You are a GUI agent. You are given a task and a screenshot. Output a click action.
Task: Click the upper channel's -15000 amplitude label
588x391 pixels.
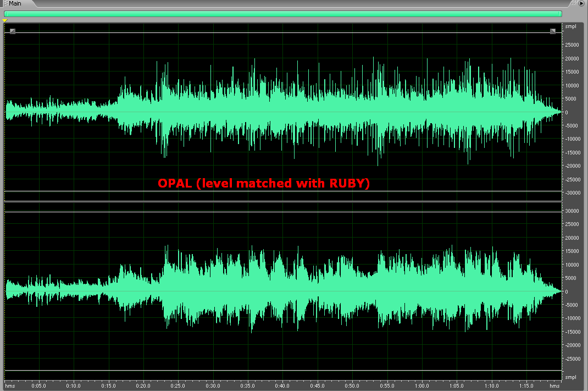pos(572,153)
